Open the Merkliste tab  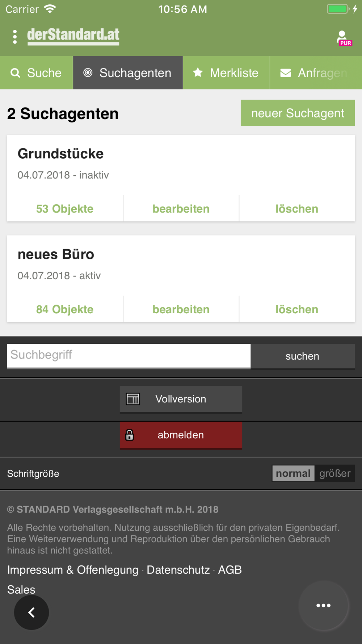pos(226,73)
